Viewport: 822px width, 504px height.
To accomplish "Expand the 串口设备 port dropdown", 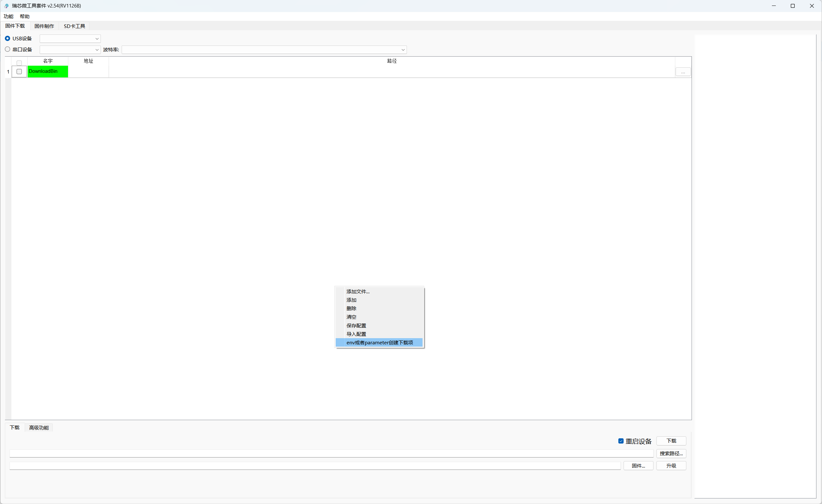I will point(70,50).
